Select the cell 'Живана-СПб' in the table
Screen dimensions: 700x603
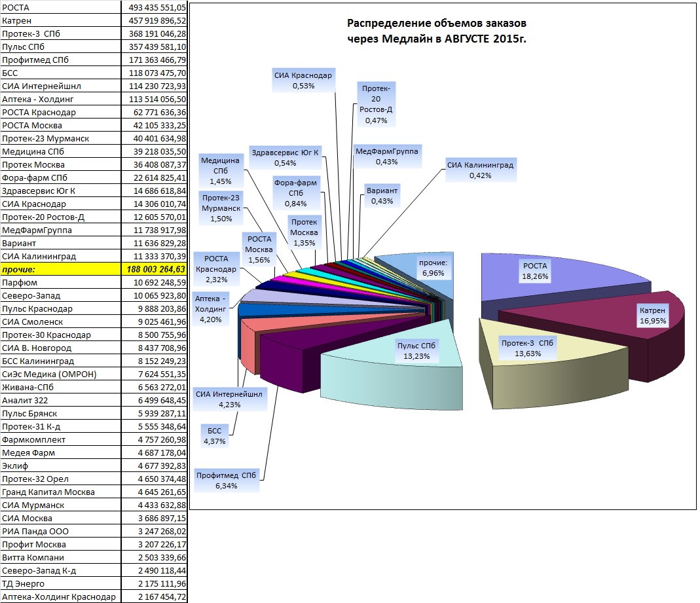[61, 387]
